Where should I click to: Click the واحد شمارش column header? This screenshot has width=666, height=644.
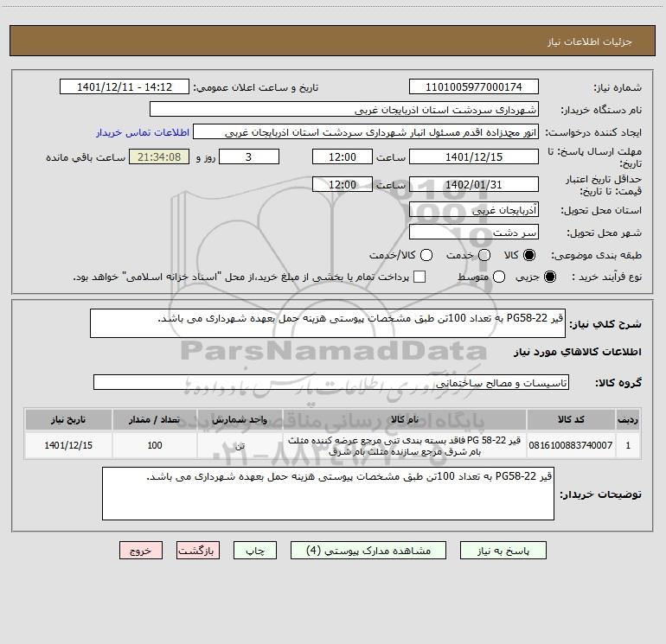click(240, 420)
